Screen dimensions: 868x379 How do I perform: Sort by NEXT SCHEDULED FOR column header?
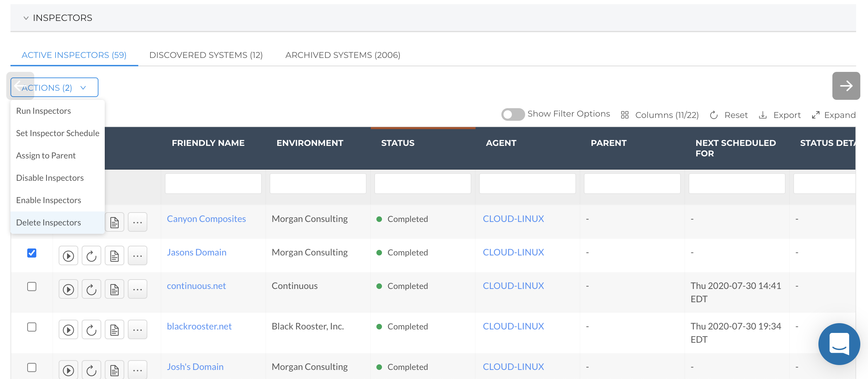[736, 148]
